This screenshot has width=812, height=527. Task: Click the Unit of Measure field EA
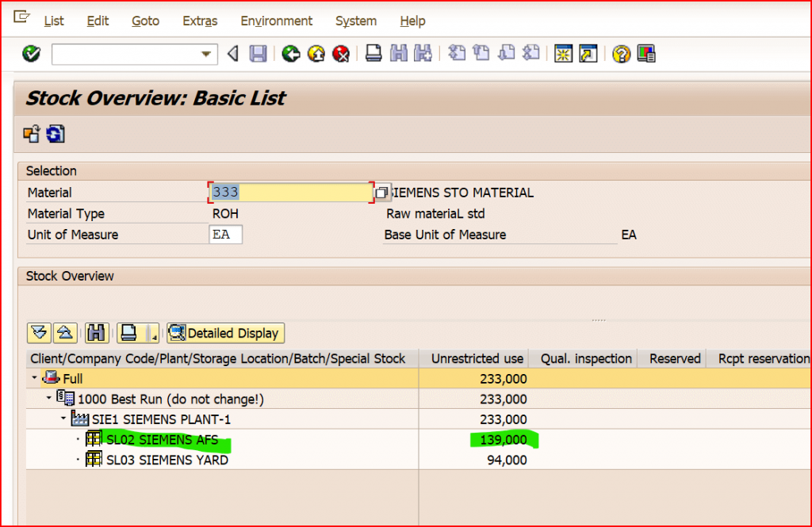(x=225, y=235)
